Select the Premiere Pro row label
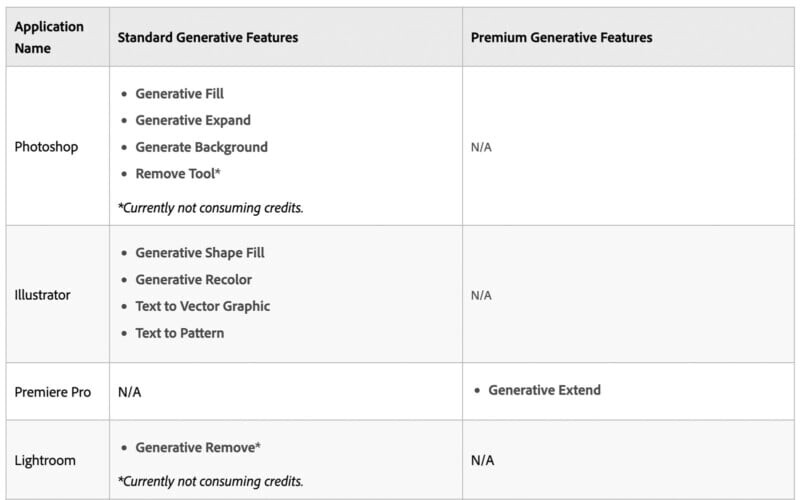 click(x=53, y=392)
